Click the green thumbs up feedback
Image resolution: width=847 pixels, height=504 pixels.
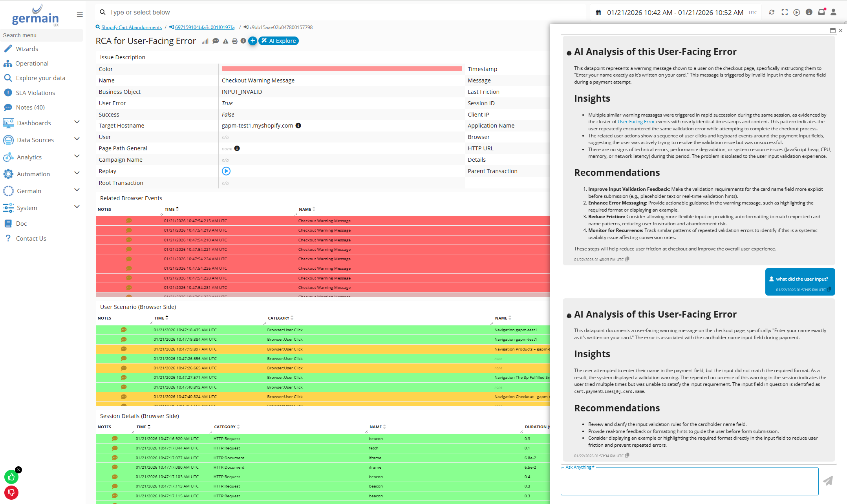[11, 477]
